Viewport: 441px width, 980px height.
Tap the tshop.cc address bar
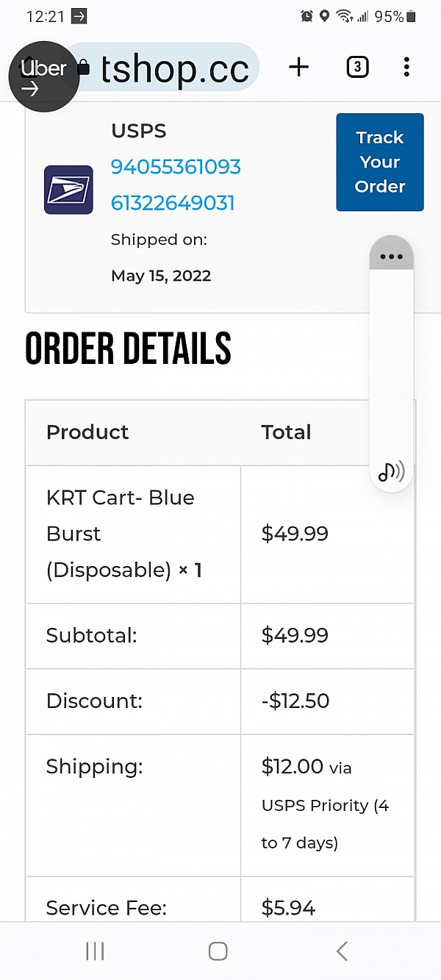175,68
